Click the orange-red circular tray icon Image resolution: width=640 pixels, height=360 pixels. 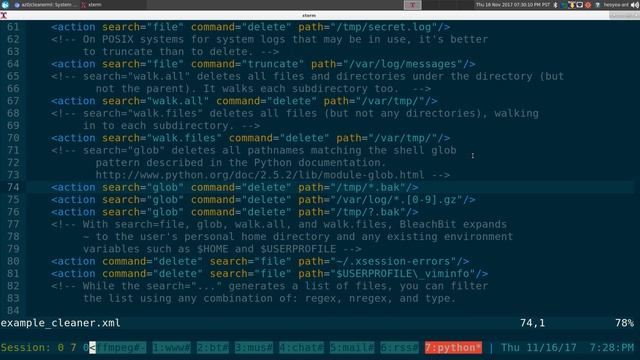pyautogui.click(x=588, y=5)
